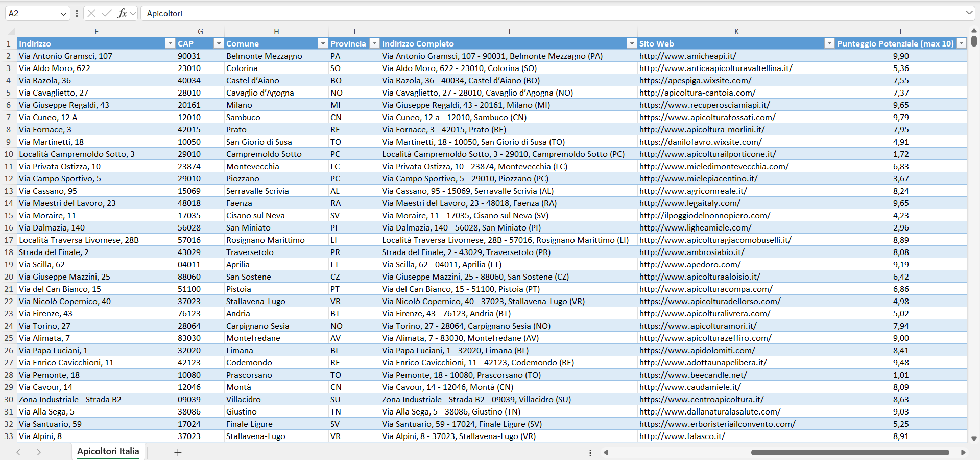Screen dimensions: 980x460
Task: Open link https://apespiga.wixsite.com/
Action: click(x=695, y=80)
